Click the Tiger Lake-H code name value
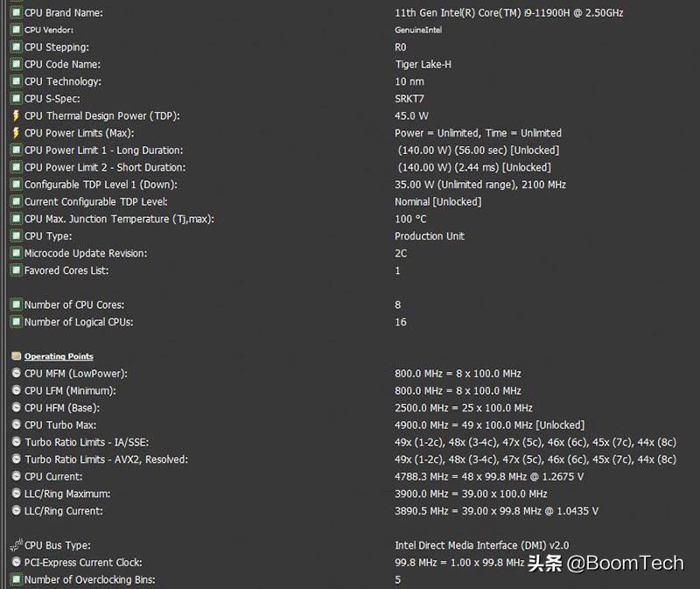 pos(423,65)
